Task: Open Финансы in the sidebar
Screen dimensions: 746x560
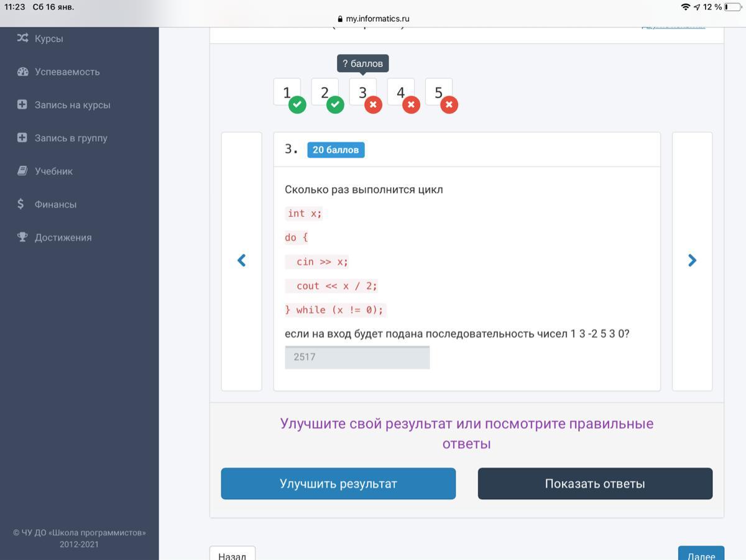Action: (x=55, y=204)
